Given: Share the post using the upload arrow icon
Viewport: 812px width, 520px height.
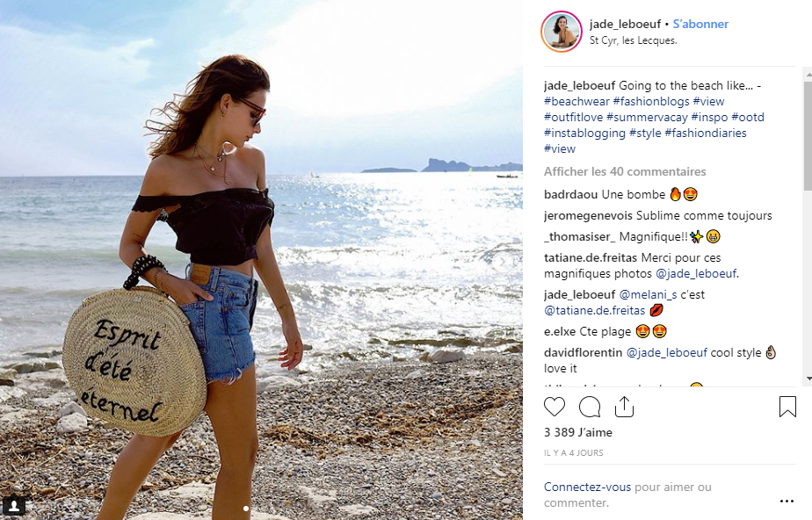Looking at the screenshot, I should [x=624, y=407].
